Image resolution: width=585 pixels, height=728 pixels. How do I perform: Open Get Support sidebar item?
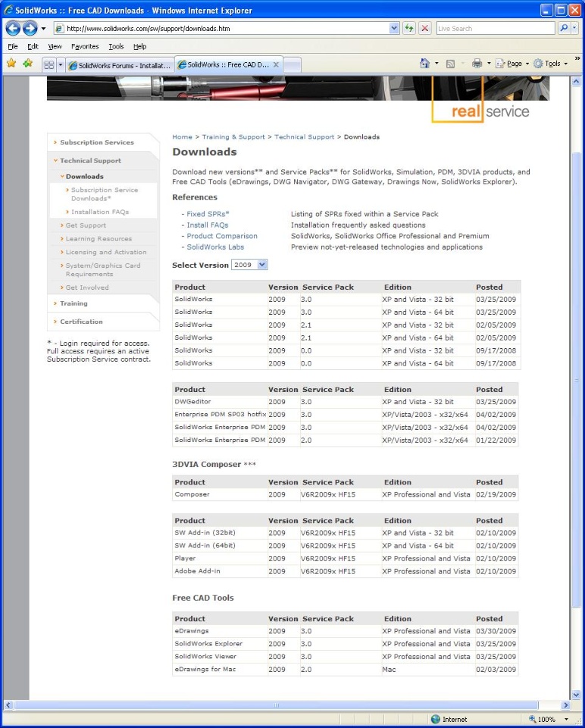pos(86,225)
